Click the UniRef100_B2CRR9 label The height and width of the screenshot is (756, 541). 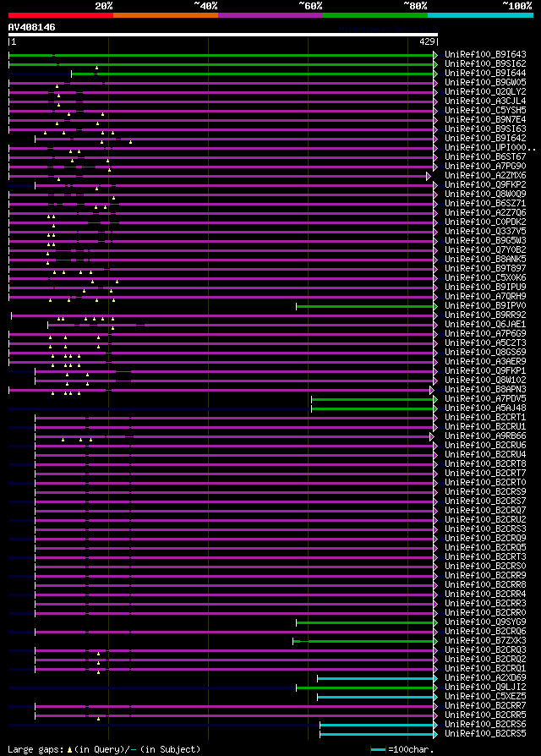pyautogui.click(x=485, y=575)
